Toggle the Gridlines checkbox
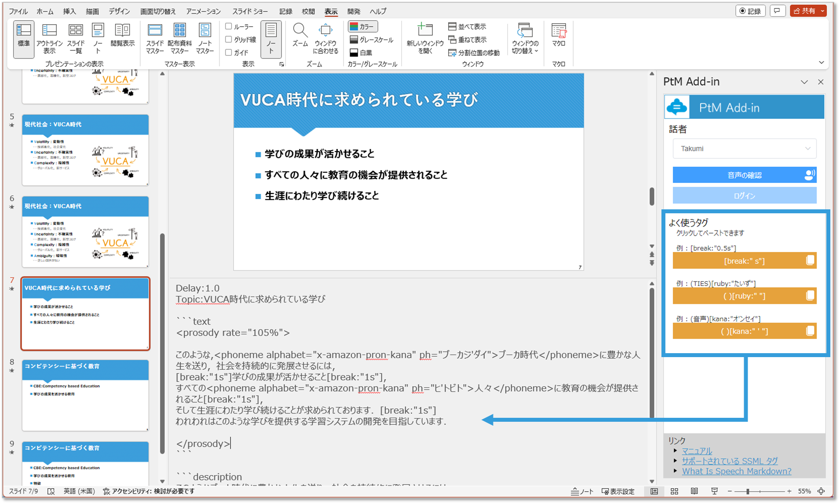Viewport: 840px width, 504px height. 229,40
